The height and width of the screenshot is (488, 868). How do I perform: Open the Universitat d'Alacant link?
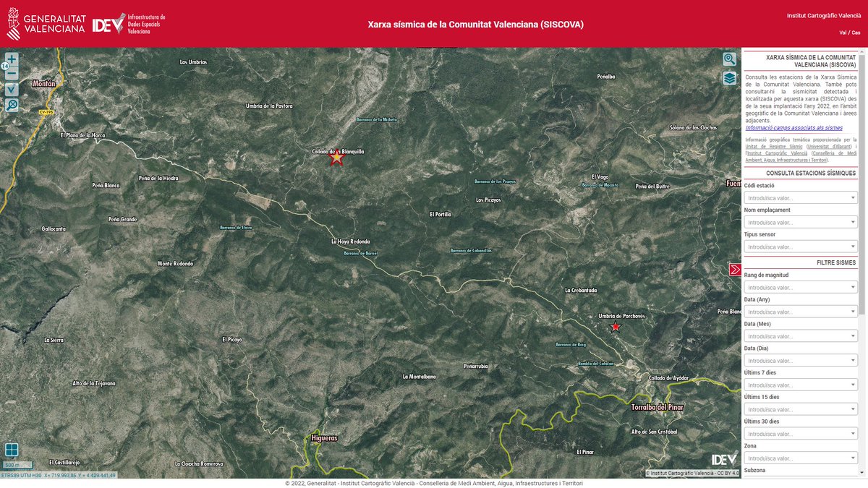(x=828, y=146)
